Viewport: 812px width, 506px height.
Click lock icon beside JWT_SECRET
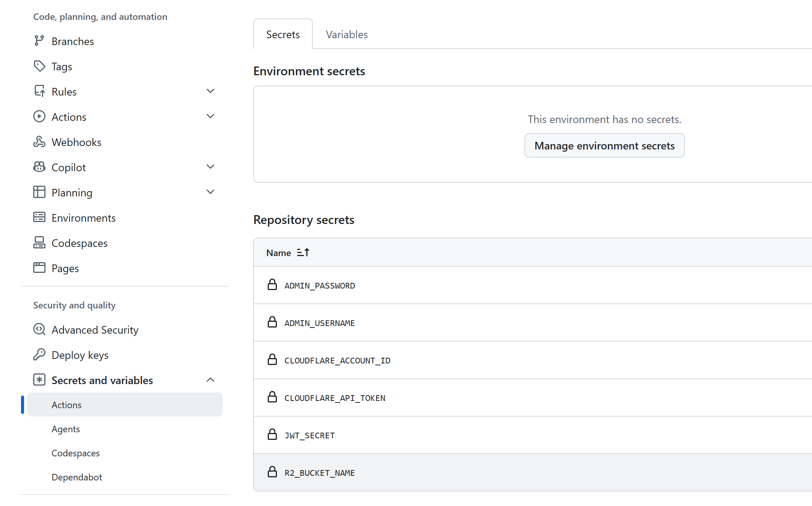click(272, 435)
